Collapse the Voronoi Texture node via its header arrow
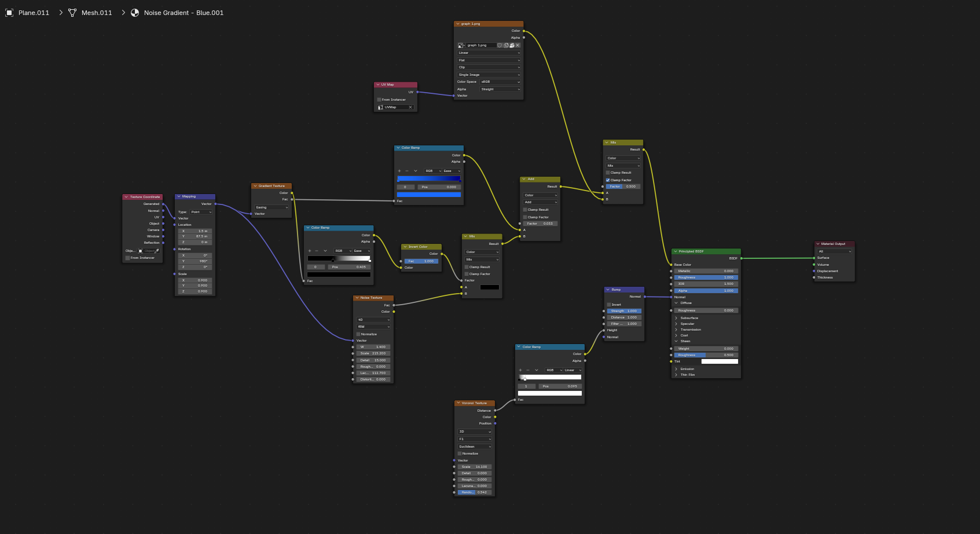 pos(458,403)
